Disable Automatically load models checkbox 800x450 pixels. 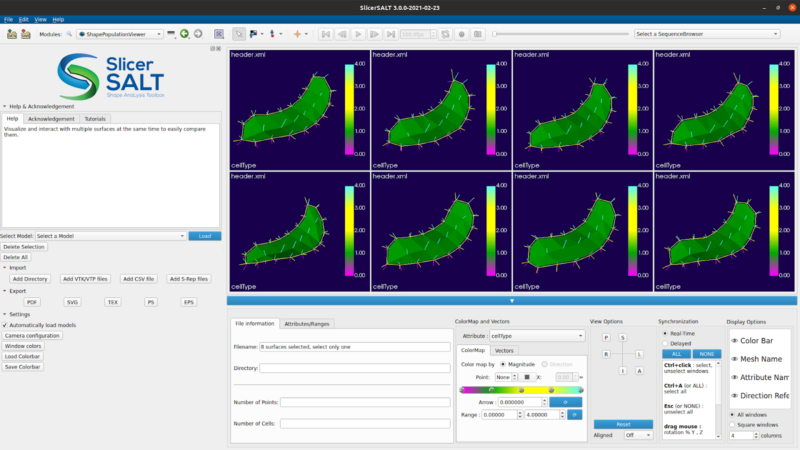pyautogui.click(x=5, y=325)
